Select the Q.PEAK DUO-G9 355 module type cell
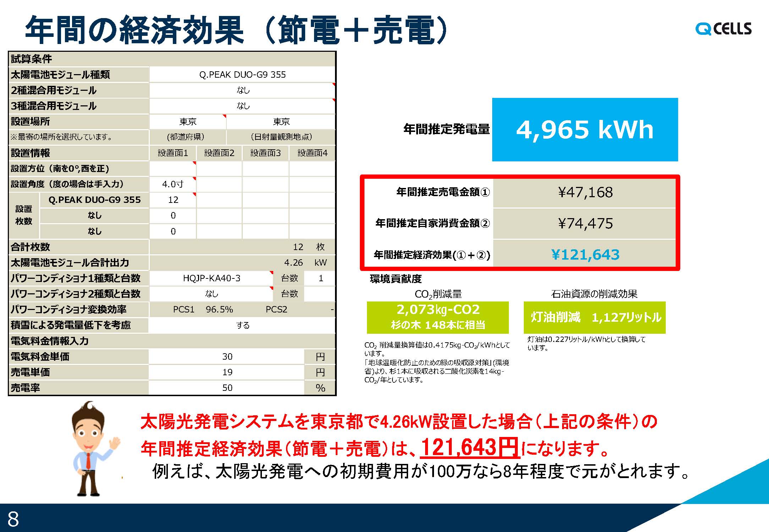The image size is (769, 532). point(242,74)
